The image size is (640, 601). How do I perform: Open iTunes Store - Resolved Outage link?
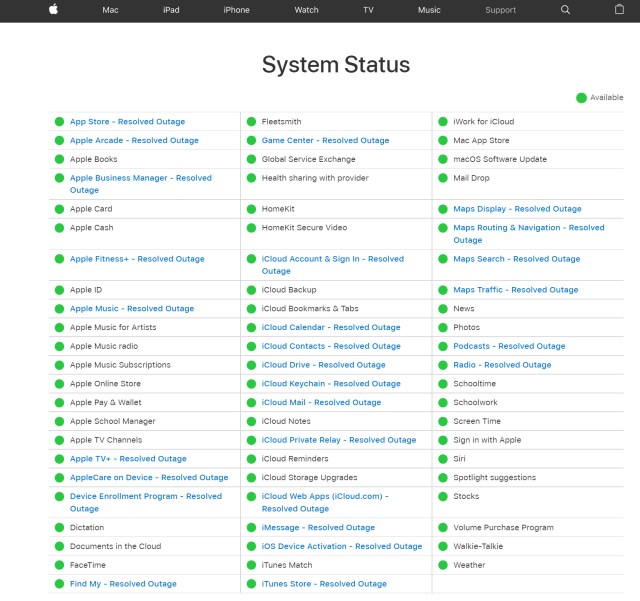(324, 584)
